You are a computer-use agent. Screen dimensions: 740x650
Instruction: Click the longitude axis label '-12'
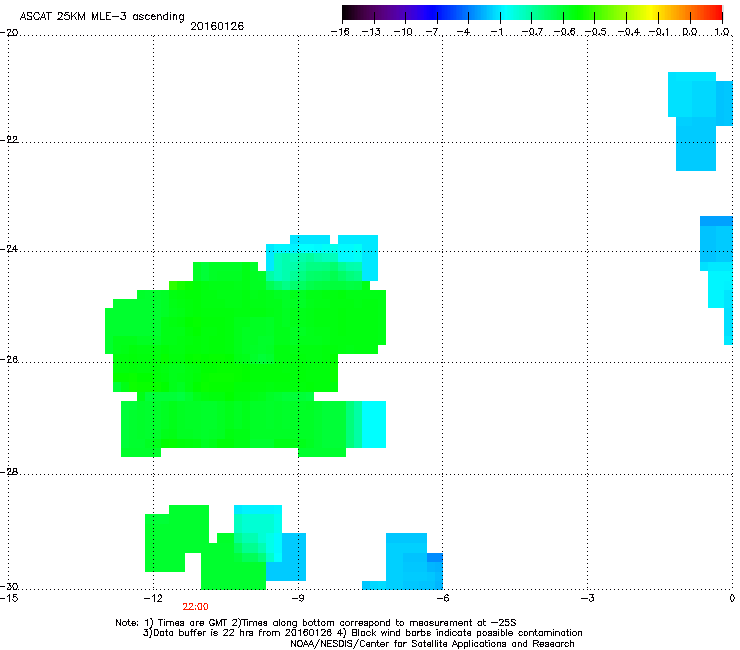click(153, 598)
